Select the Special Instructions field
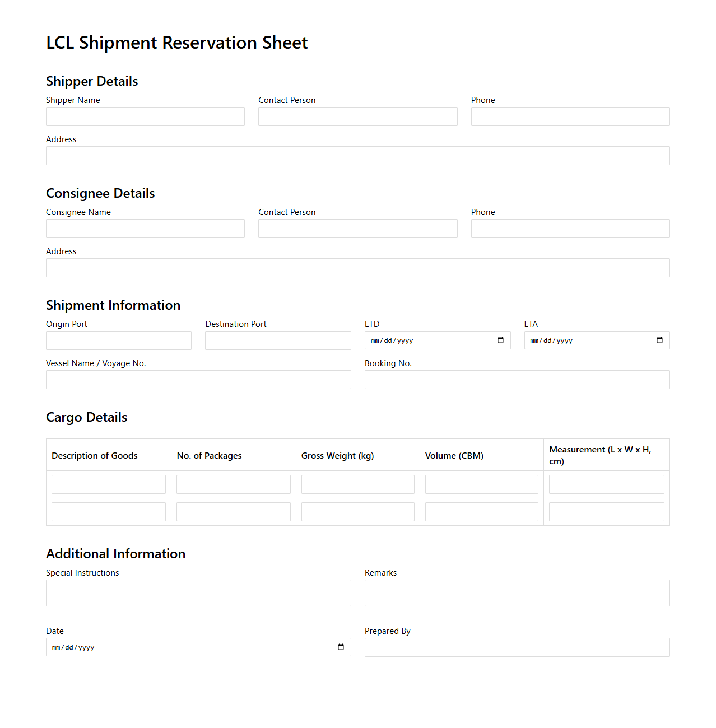 198,592
